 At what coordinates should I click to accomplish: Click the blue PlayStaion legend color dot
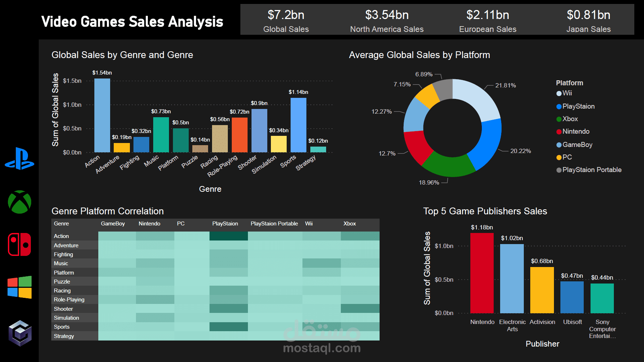(x=559, y=106)
